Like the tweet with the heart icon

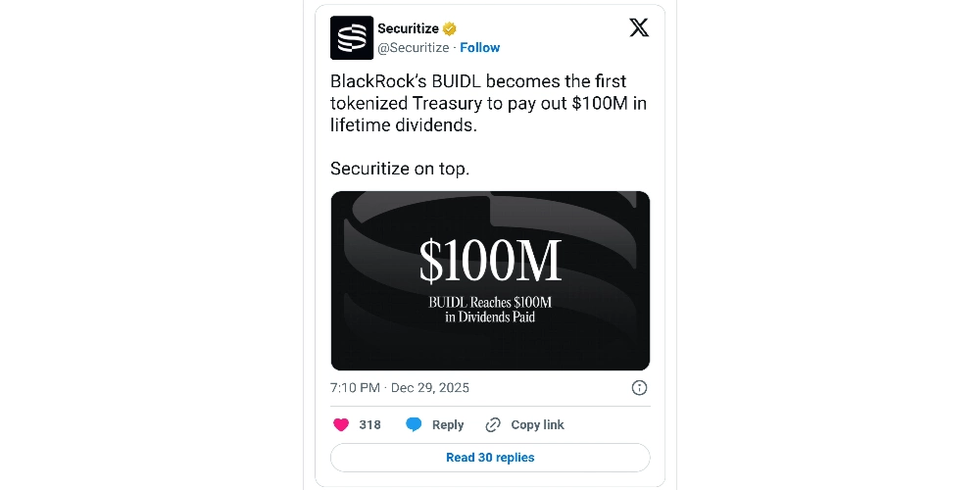point(341,424)
